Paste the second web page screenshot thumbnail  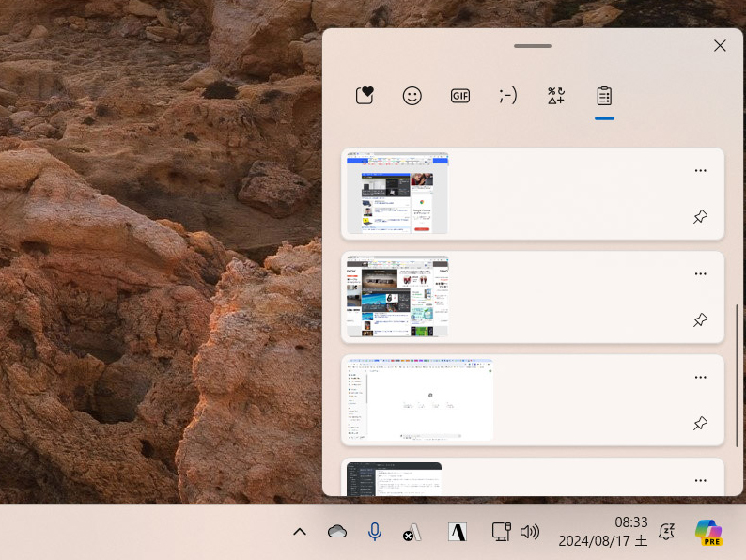tap(397, 296)
